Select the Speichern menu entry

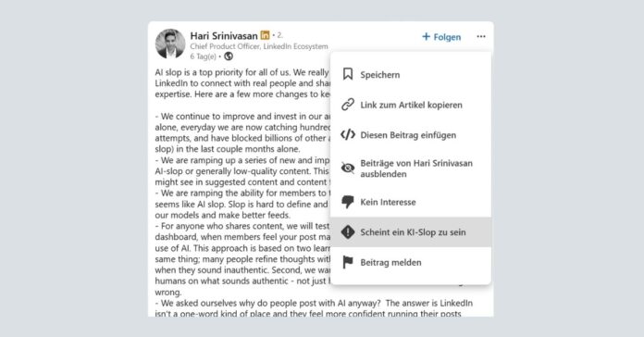point(411,74)
